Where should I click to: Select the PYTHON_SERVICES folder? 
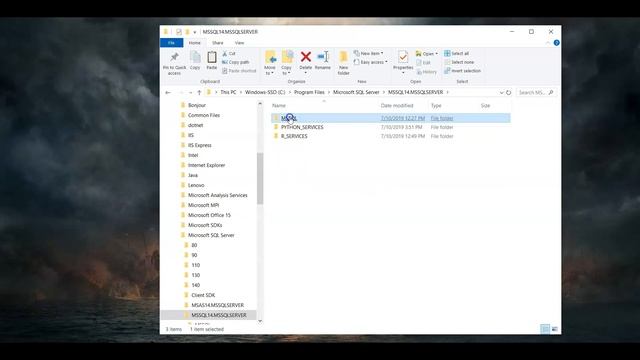coord(302,127)
